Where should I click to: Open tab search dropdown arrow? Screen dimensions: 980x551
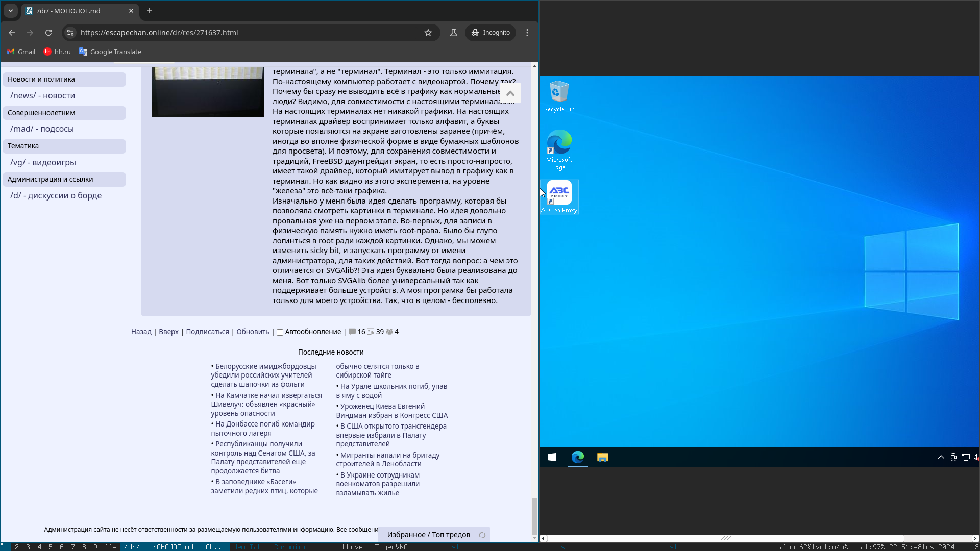pyautogui.click(x=10, y=11)
